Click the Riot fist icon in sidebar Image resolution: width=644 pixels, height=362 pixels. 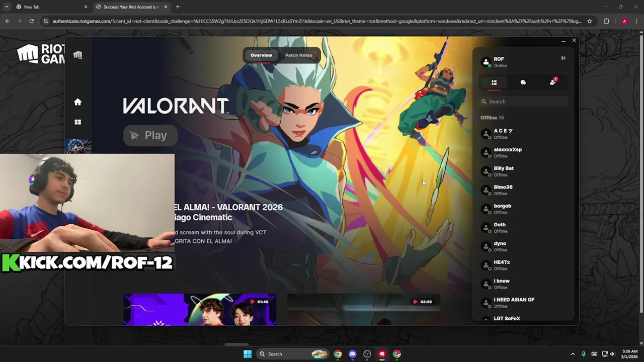click(x=77, y=55)
